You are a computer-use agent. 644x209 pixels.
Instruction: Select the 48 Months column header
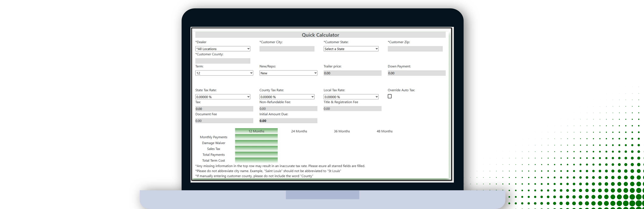pyautogui.click(x=384, y=131)
